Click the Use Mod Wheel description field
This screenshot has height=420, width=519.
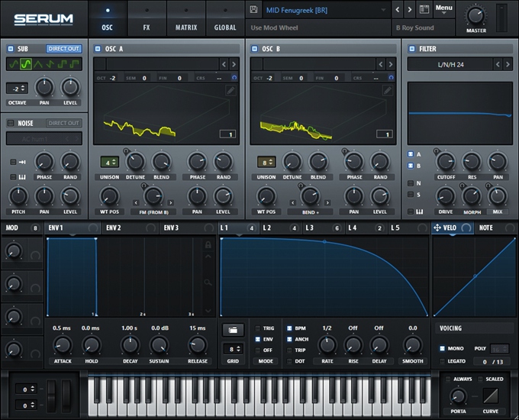coord(318,27)
